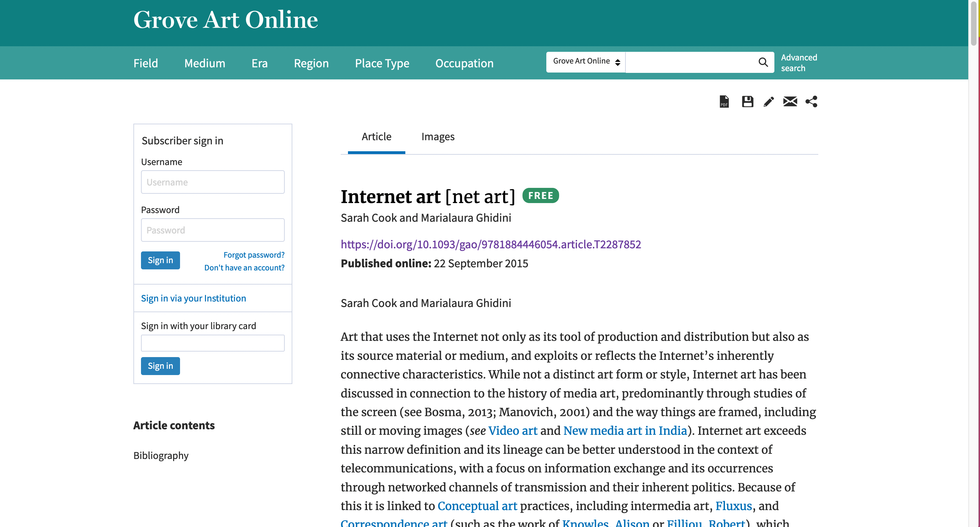The width and height of the screenshot is (980, 527).
Task: Open the Field browse menu
Action: click(145, 63)
